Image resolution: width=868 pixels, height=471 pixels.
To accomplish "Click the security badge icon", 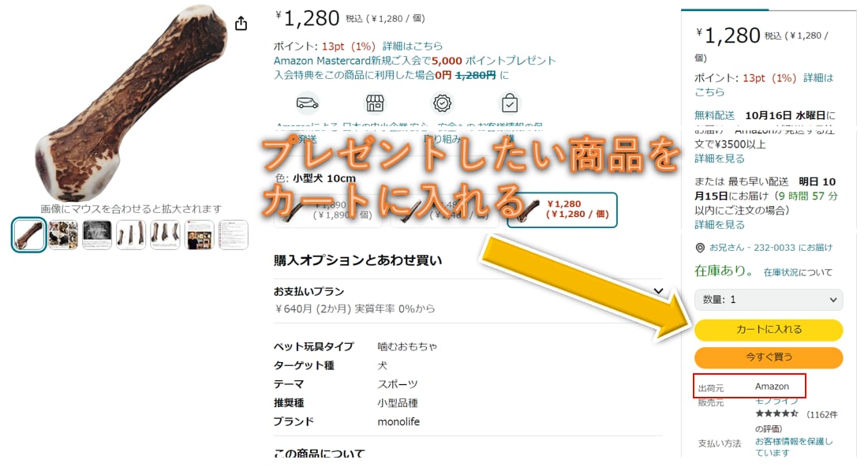I will [442, 103].
